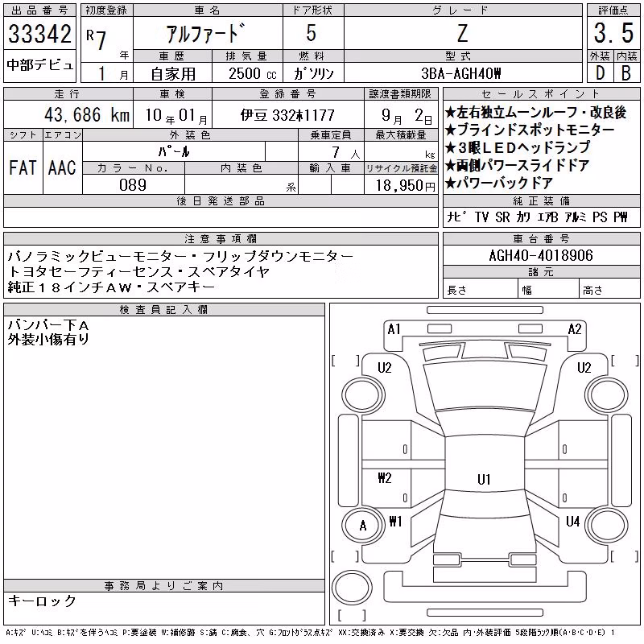Screen dimensions: 644x644
Task: Select exterior grade D
Action: (x=600, y=73)
